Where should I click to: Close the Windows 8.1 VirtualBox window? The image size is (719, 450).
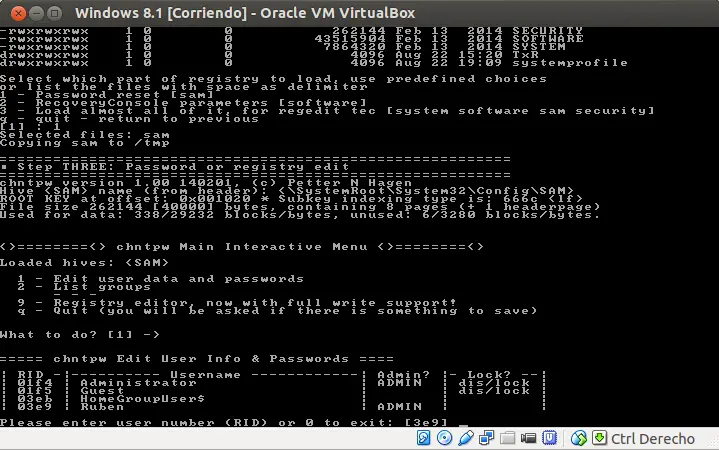(x=18, y=13)
